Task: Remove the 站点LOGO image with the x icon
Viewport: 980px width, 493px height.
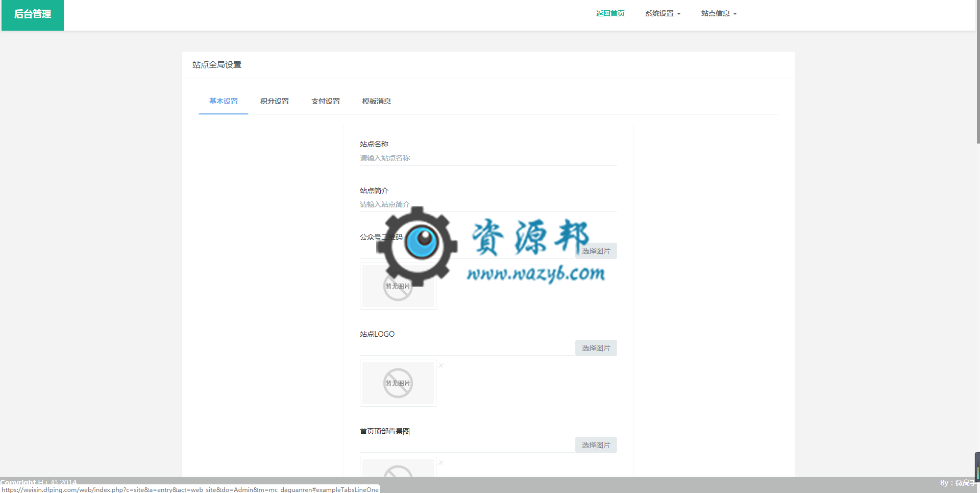Action: [x=441, y=365]
